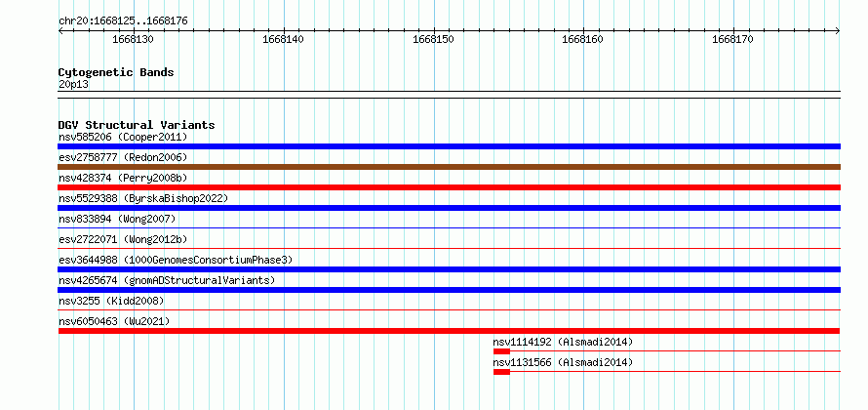Open variant nsv1131566 (Alsmadi2014) label

point(563,362)
